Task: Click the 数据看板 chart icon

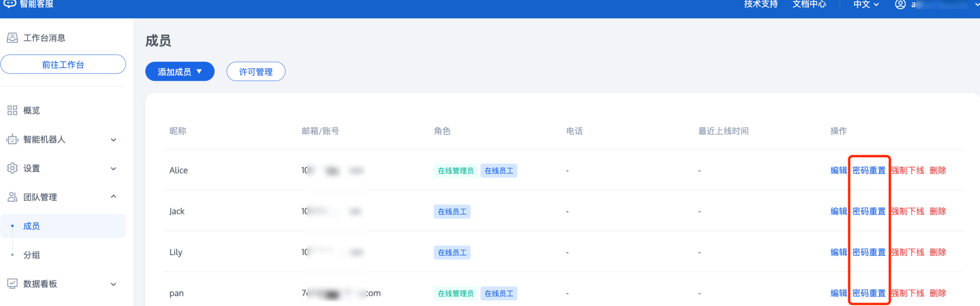Action: (12, 284)
